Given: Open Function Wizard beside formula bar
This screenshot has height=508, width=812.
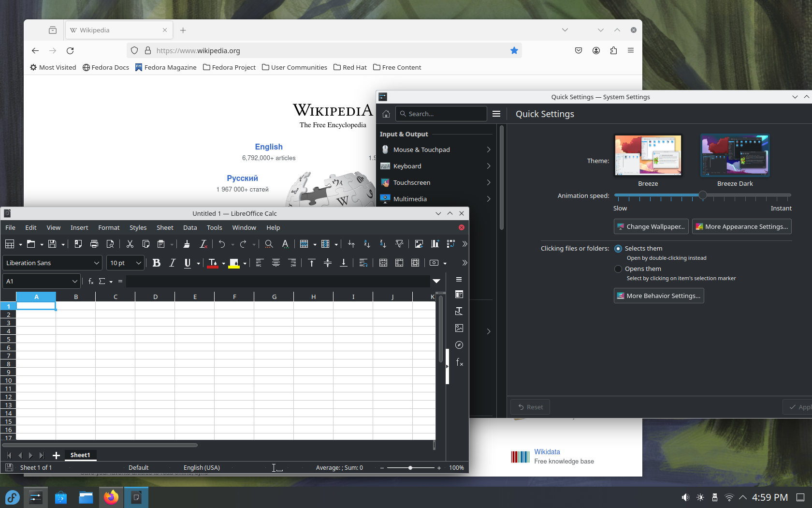Looking at the screenshot, I should (x=91, y=281).
